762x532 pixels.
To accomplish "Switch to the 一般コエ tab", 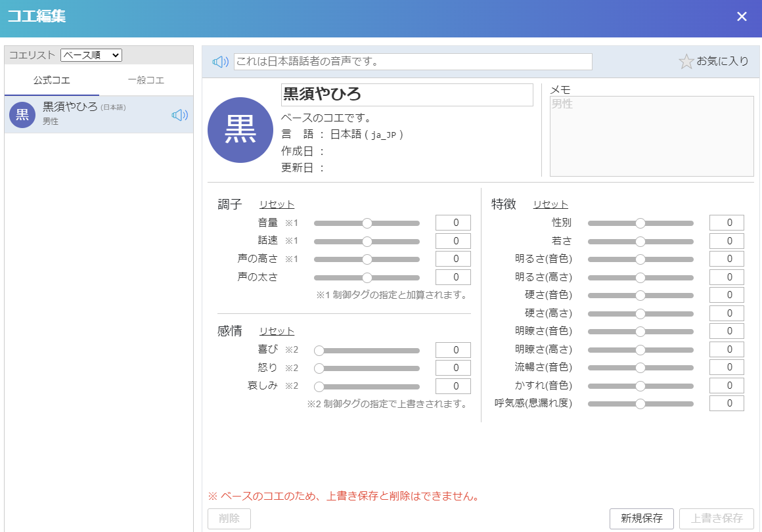I will point(146,80).
